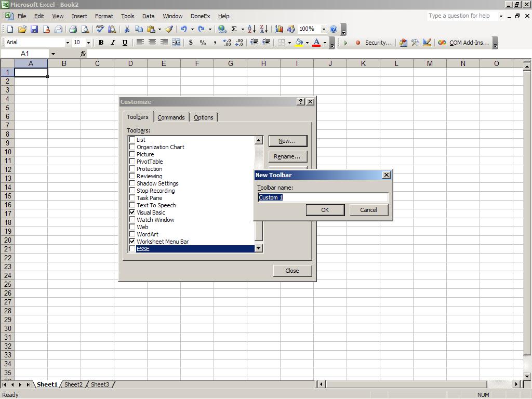Click the Security... toolbar button
532x399 pixels.
pos(378,43)
